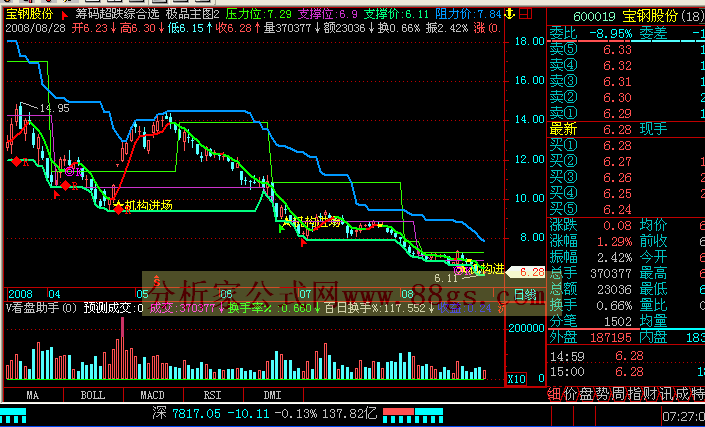Click the 07 month marker on date axis
705x427 pixels.
(x=305, y=294)
